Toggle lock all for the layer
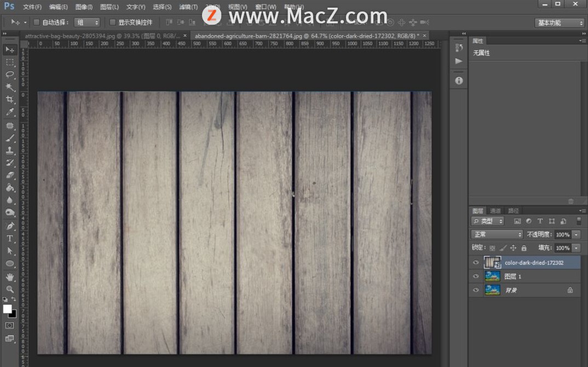Screen dimensions: 588x367 [x=524, y=248]
